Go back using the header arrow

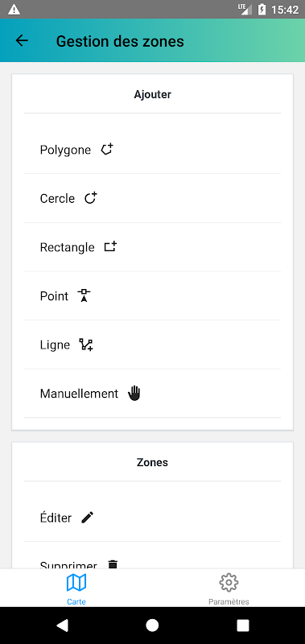tap(22, 40)
